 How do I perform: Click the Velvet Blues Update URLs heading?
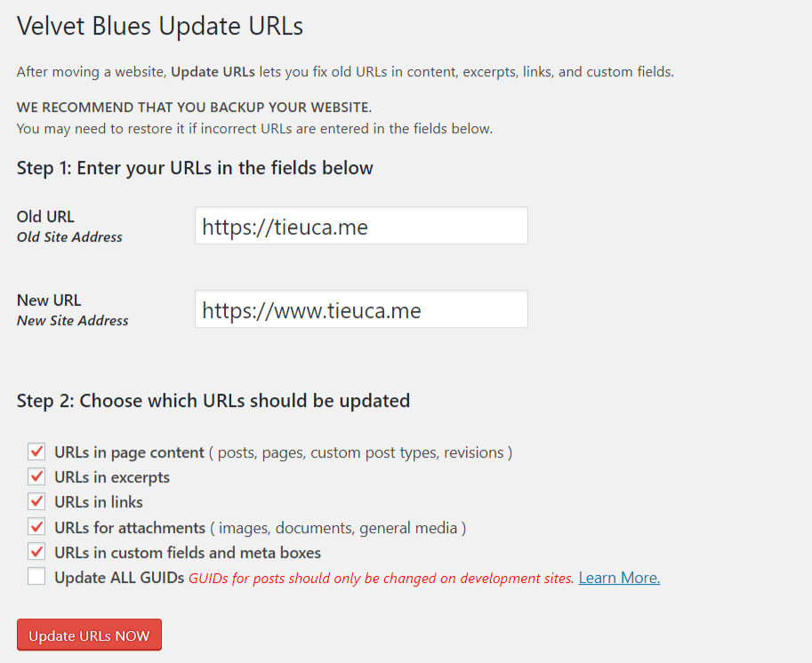point(160,27)
